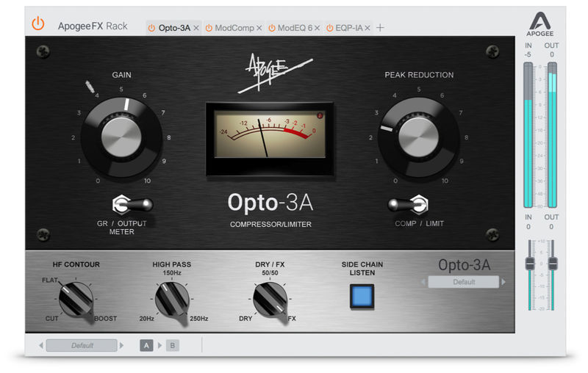Switch to the Opto-3A tab
The width and height of the screenshot is (588, 373).
coord(174,28)
